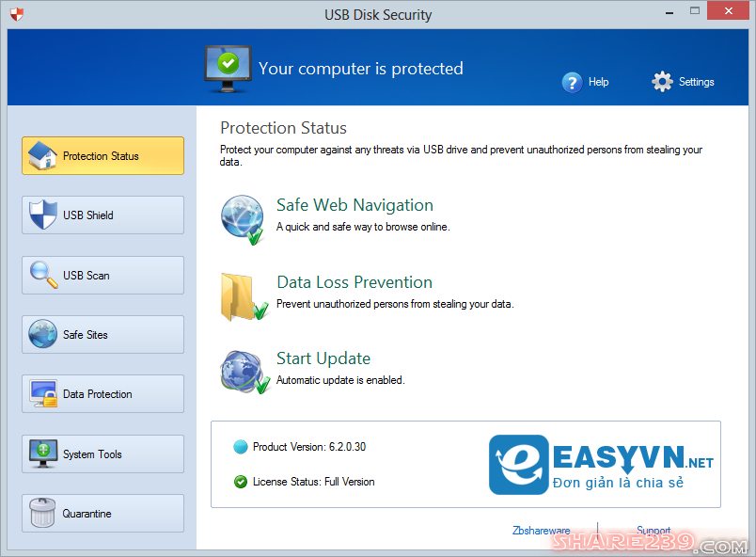Open the Support link

point(654,531)
